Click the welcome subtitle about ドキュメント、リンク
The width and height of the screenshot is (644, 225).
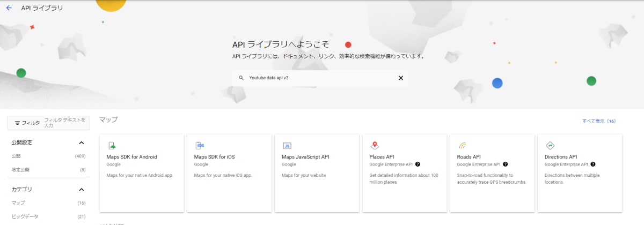click(x=328, y=56)
